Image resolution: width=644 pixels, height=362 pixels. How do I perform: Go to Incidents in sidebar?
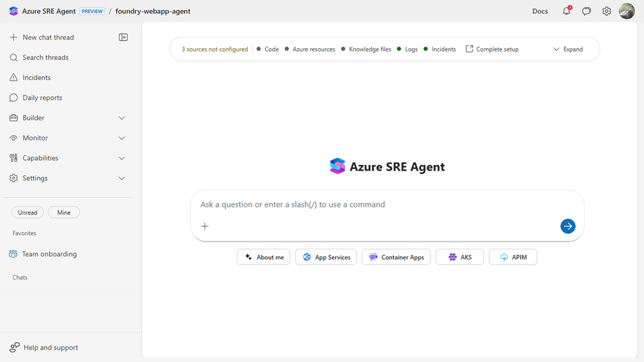click(x=30, y=77)
